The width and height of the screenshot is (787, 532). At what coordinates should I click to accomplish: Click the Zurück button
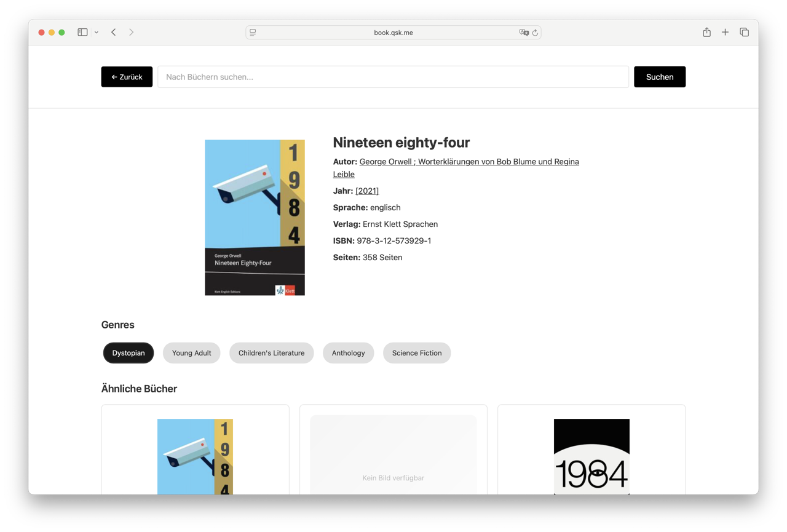click(127, 77)
